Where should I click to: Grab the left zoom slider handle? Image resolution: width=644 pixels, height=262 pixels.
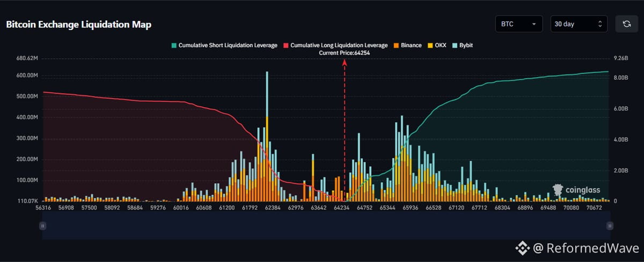click(42, 226)
